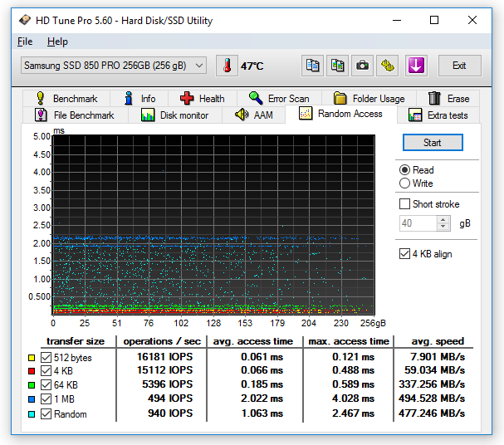Click the blue 1 MB color swatch

[32, 399]
